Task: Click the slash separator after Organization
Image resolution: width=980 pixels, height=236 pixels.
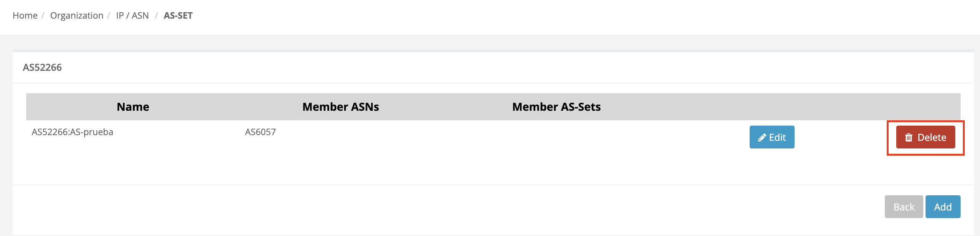Action: (109, 16)
